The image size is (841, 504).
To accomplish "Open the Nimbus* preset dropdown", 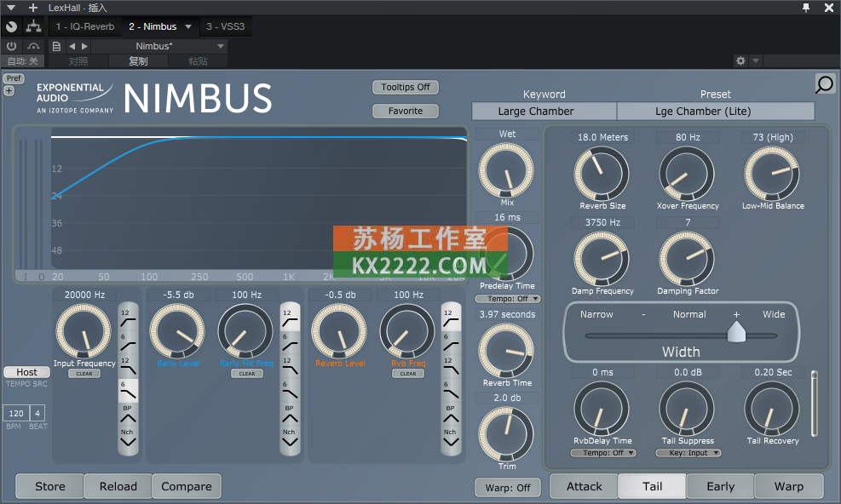I will point(160,46).
